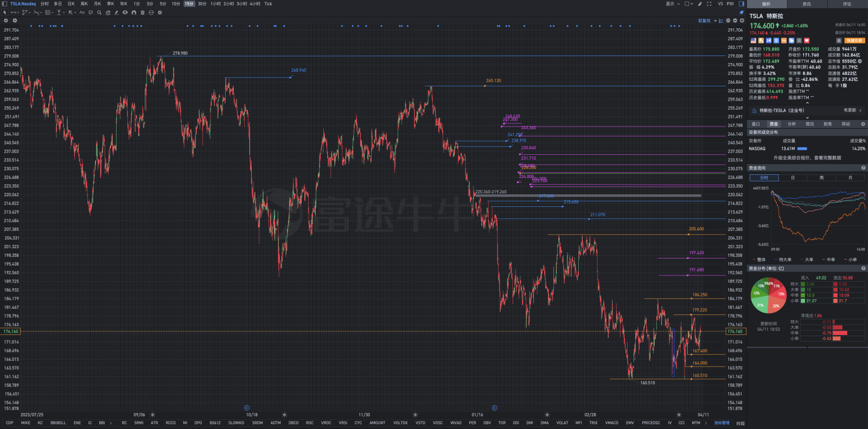The image size is (868, 429).
Task: Open F10 company info
Action: tap(730, 4)
